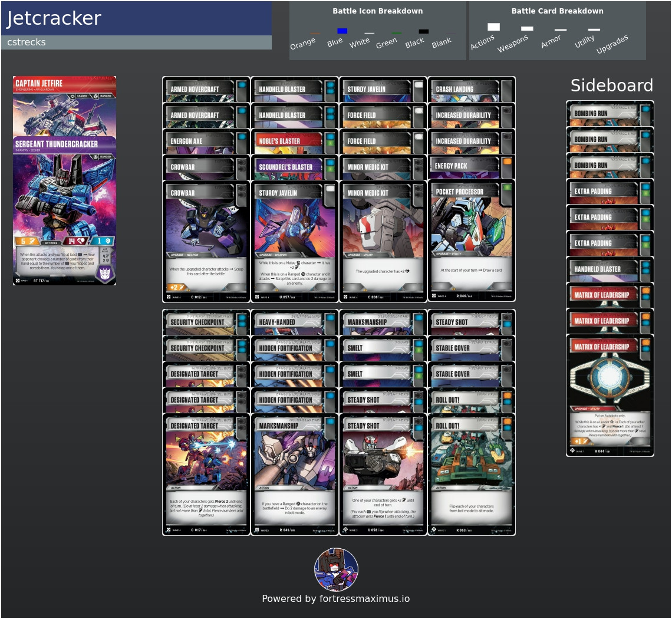Click the Minor Medic Kit rule text

(383, 271)
